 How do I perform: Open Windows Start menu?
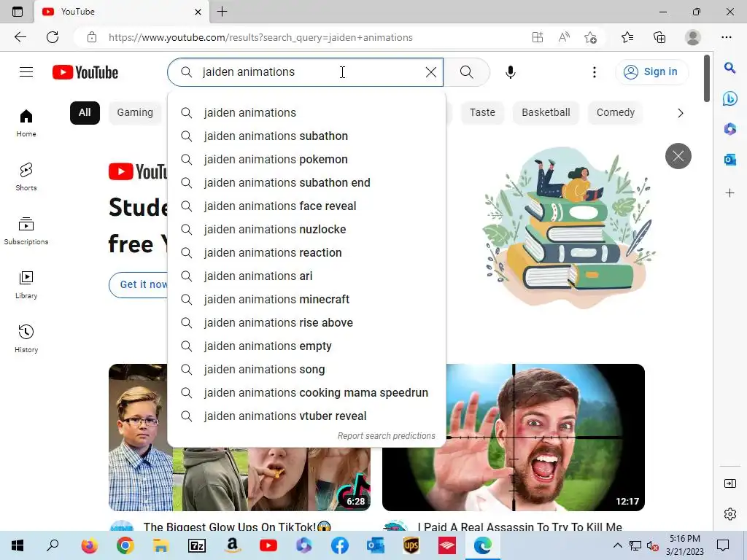[18, 545]
